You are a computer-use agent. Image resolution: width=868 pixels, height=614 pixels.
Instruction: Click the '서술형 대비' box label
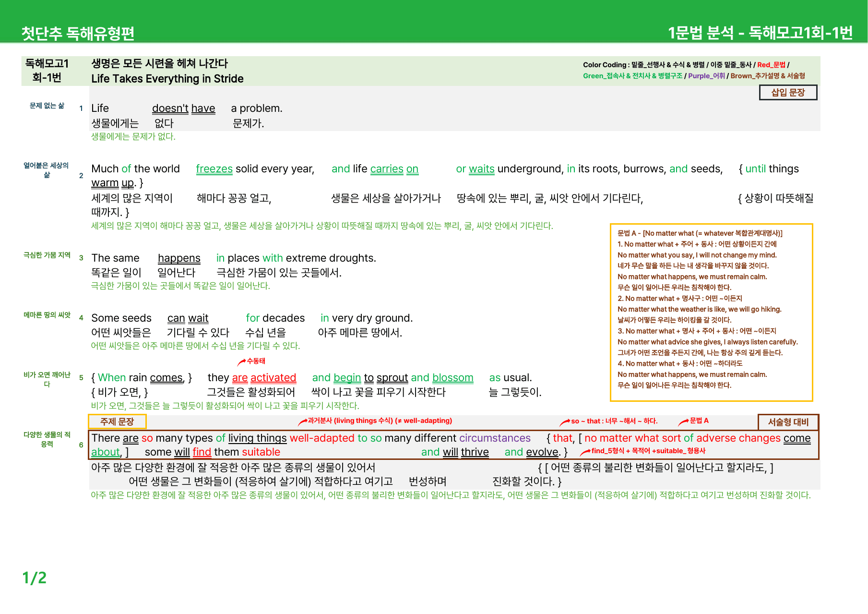click(788, 422)
